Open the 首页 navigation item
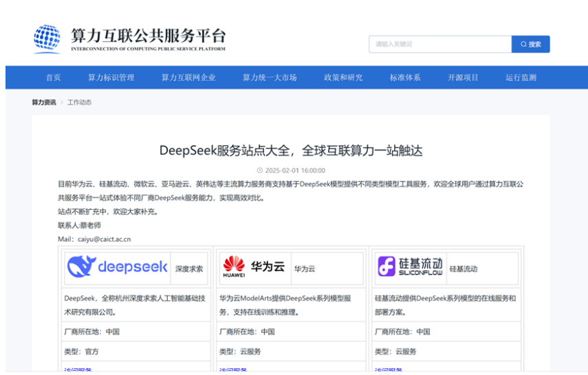588x375 pixels. 53,78
